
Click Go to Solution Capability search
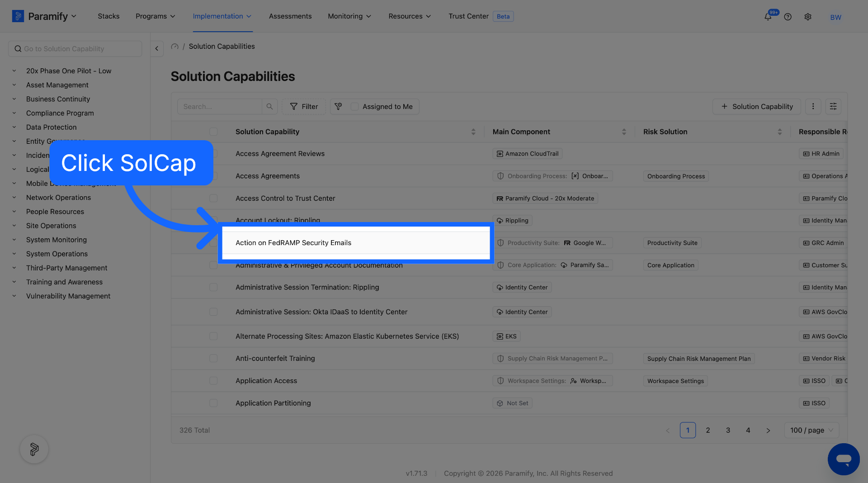[x=75, y=48]
